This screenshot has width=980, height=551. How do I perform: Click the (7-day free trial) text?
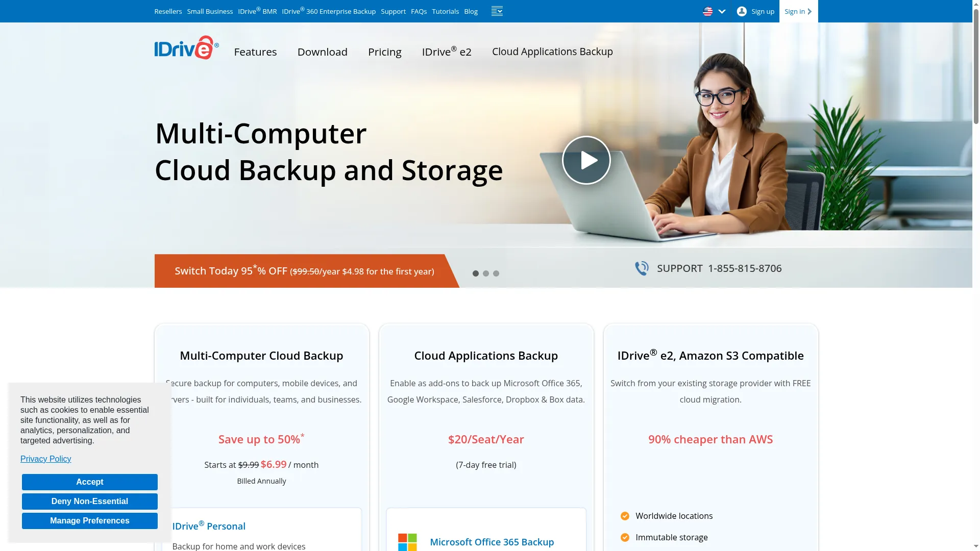click(486, 465)
